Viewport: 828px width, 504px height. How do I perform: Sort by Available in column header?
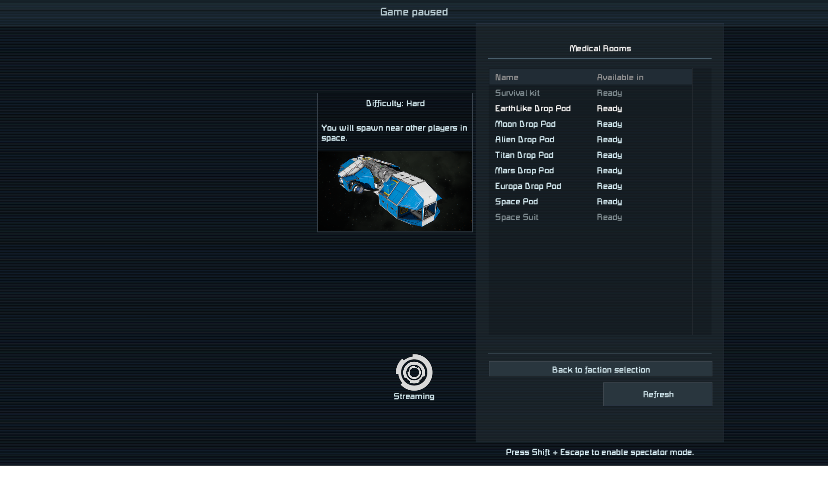click(x=620, y=78)
